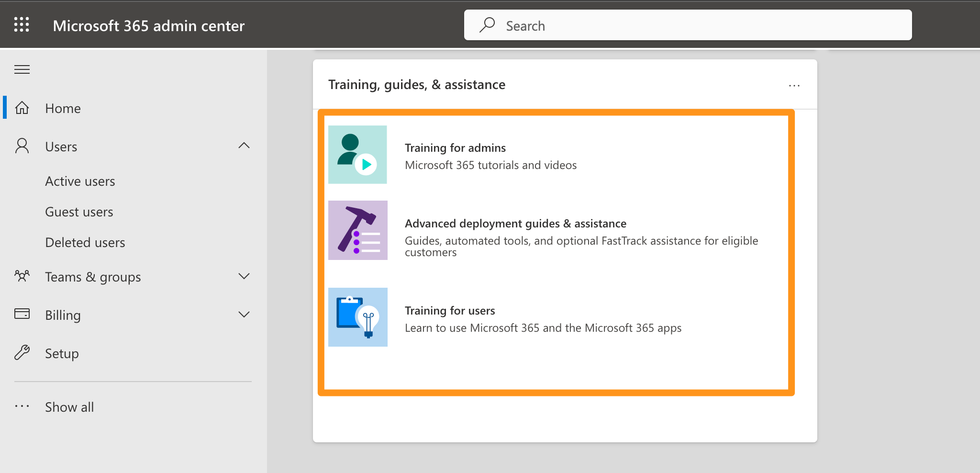This screenshot has height=473, width=980.
Task: Open Setup in the sidebar
Action: 62,353
